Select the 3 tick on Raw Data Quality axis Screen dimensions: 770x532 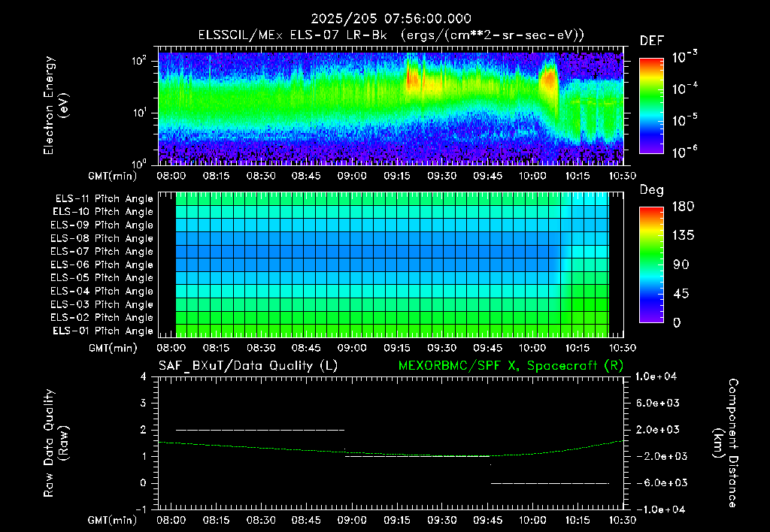coord(144,403)
